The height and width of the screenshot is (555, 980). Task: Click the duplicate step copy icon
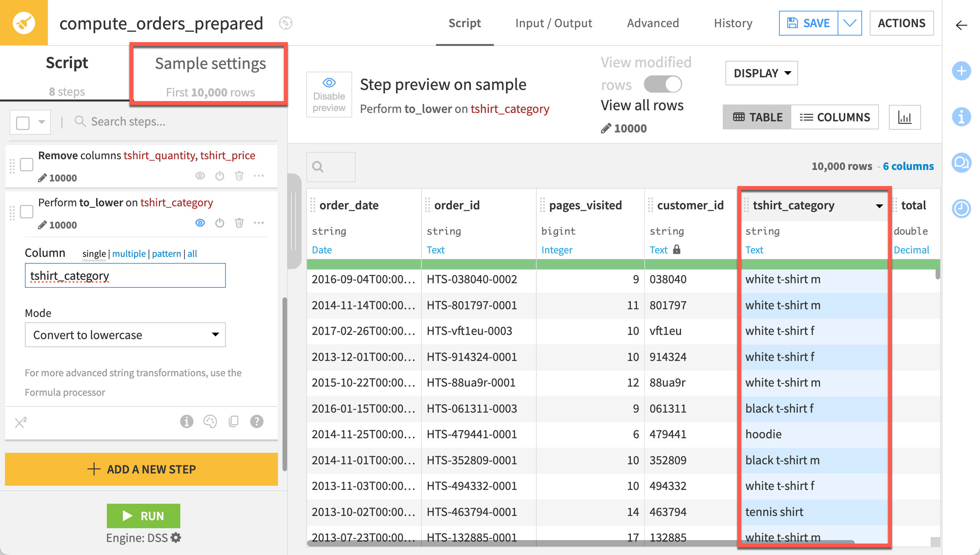point(233,421)
